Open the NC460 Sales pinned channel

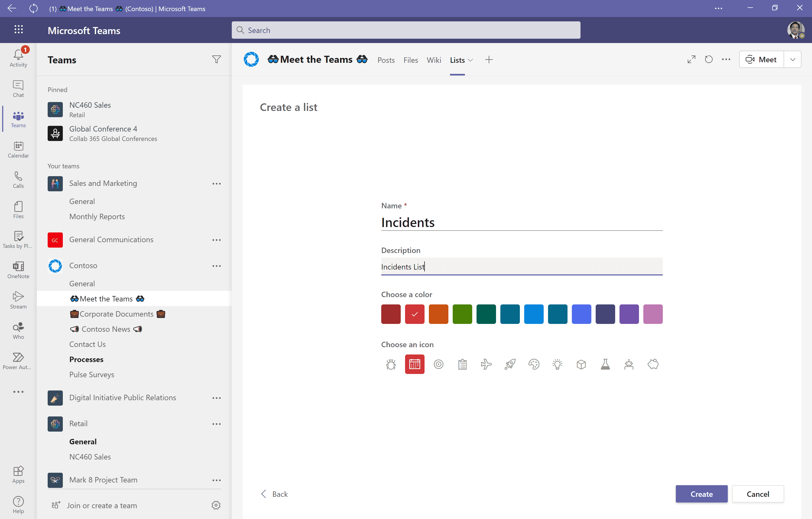(134, 110)
